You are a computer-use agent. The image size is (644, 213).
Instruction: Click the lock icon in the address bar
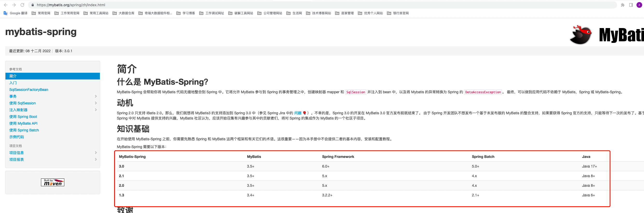[x=33, y=5]
